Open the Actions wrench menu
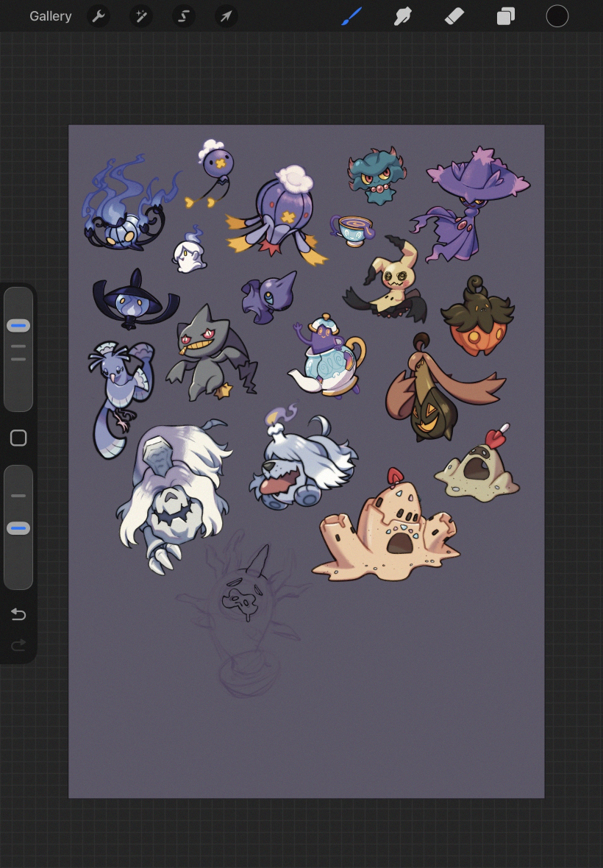The image size is (603, 868). (99, 16)
